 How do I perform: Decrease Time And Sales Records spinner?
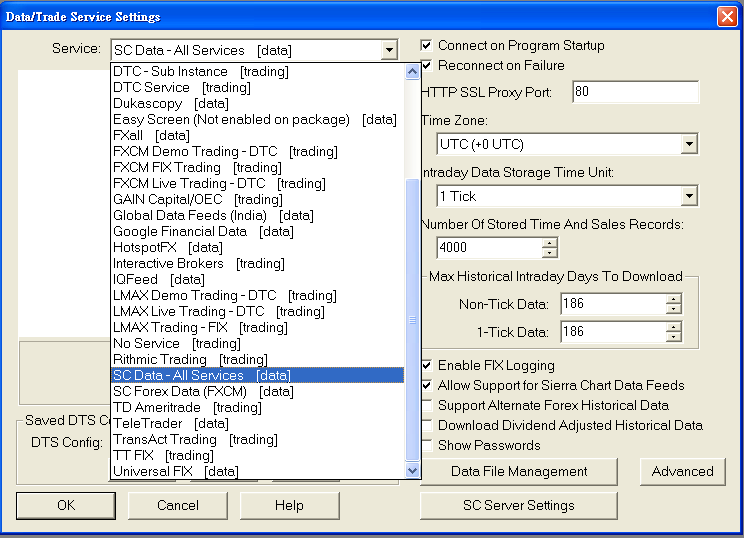click(x=549, y=253)
